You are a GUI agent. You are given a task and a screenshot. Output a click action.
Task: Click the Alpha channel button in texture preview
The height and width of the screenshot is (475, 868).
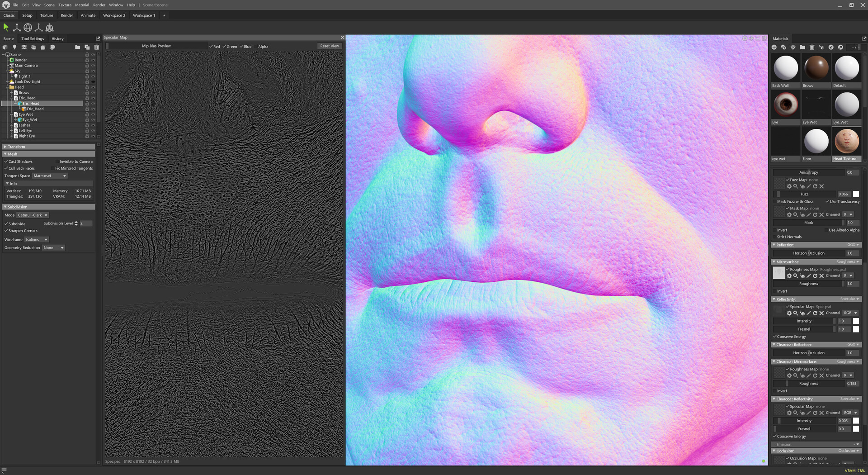pos(263,46)
